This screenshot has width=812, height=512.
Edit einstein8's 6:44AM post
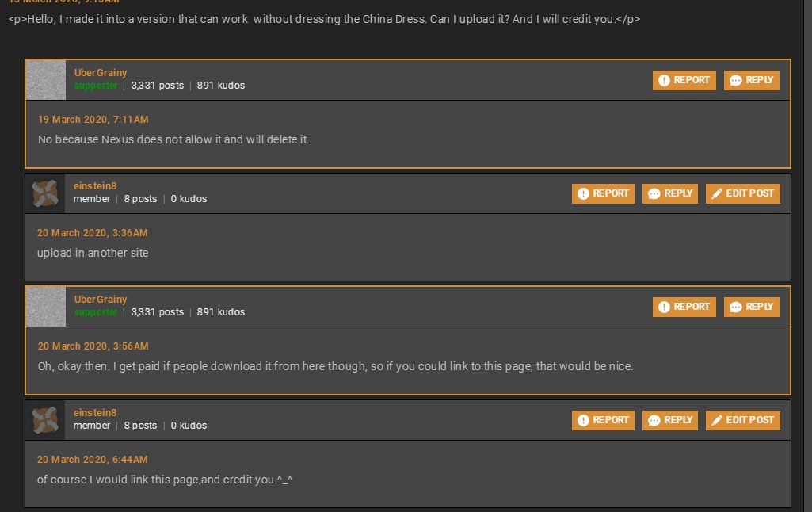pos(743,420)
